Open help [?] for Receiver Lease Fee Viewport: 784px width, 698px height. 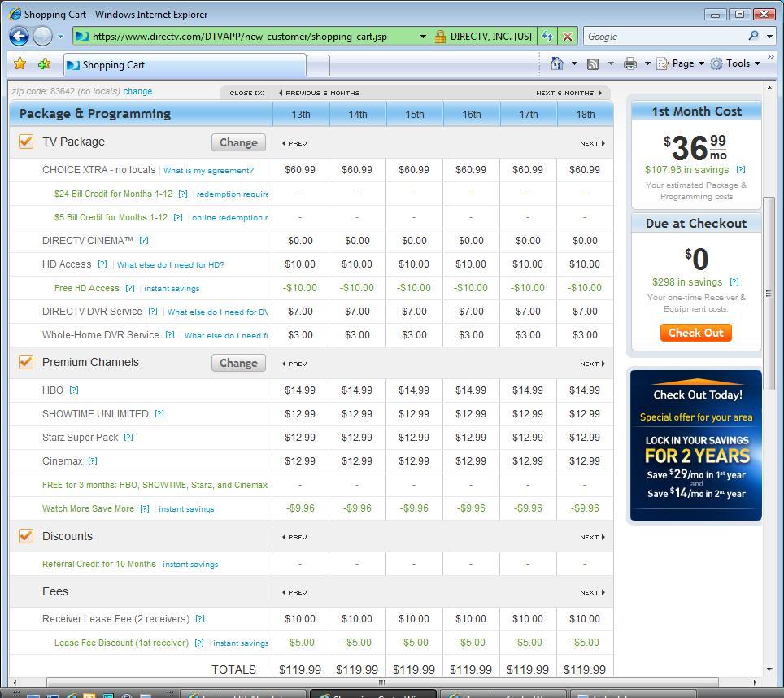(200, 618)
